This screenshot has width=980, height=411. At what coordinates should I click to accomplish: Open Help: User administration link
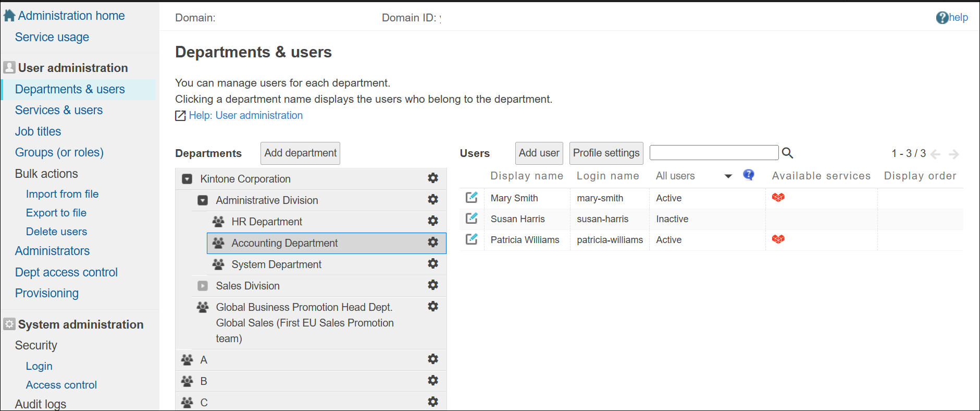245,115
